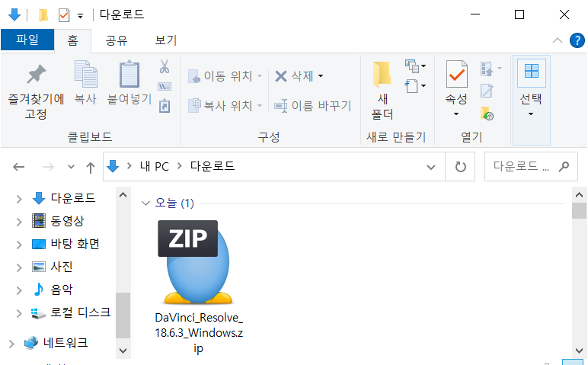Select 동영상 in the navigation pane
This screenshot has height=365, width=588.
click(x=68, y=221)
